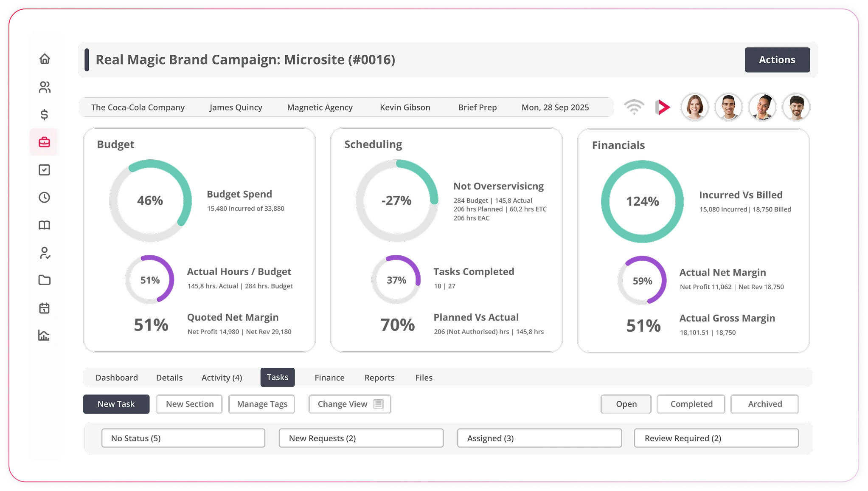868x491 pixels.
Task: Click the first team member avatar
Action: coord(694,107)
